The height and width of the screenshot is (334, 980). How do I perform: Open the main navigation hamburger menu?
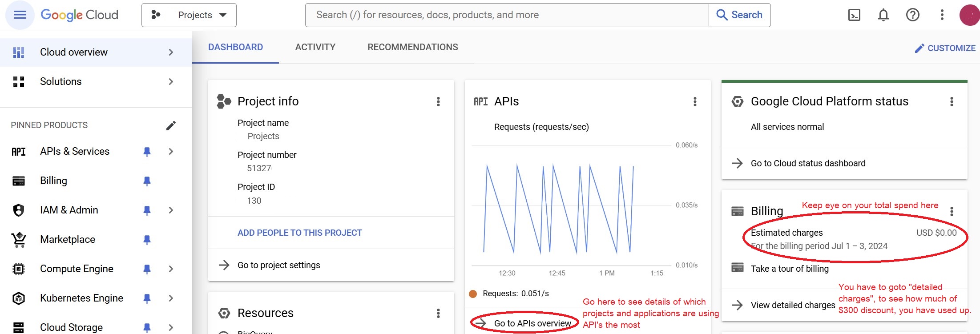tap(20, 15)
